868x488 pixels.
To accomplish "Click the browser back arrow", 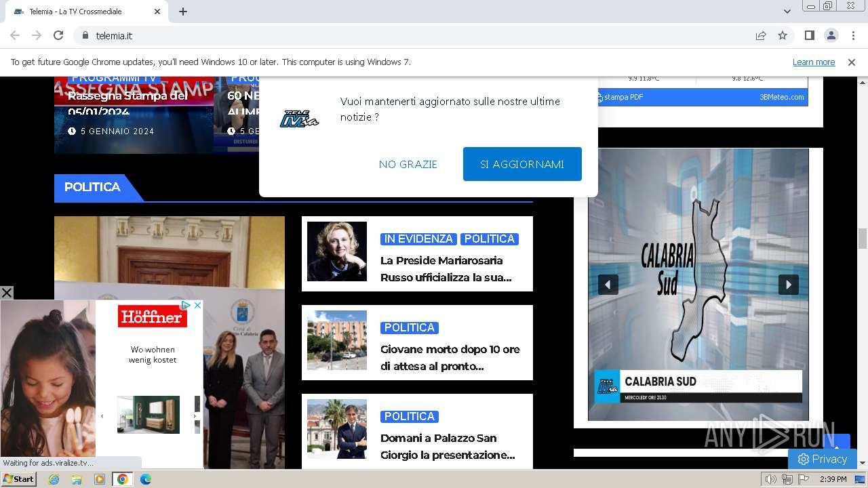I will [15, 35].
